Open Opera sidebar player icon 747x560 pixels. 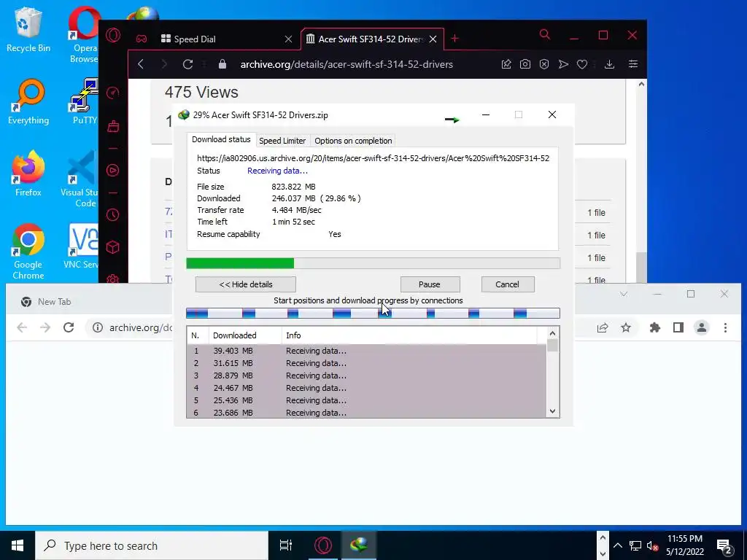pos(113,171)
